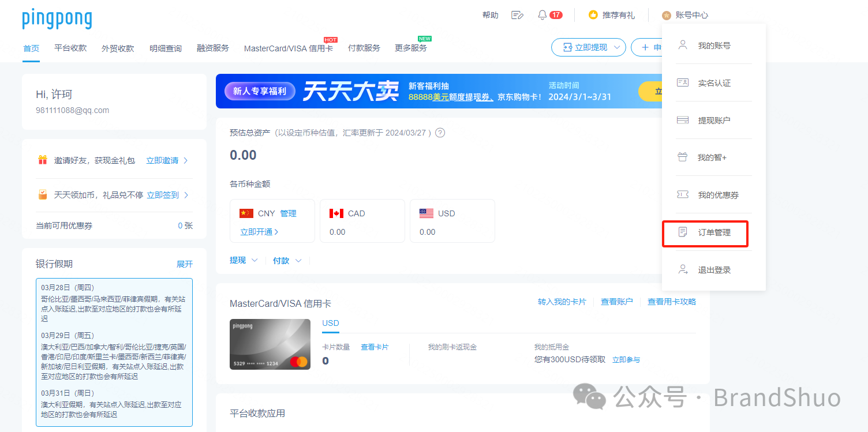Viewport: 868px width, 432px height.
Task: Click the 提现账户 wallet icon
Action: [683, 120]
